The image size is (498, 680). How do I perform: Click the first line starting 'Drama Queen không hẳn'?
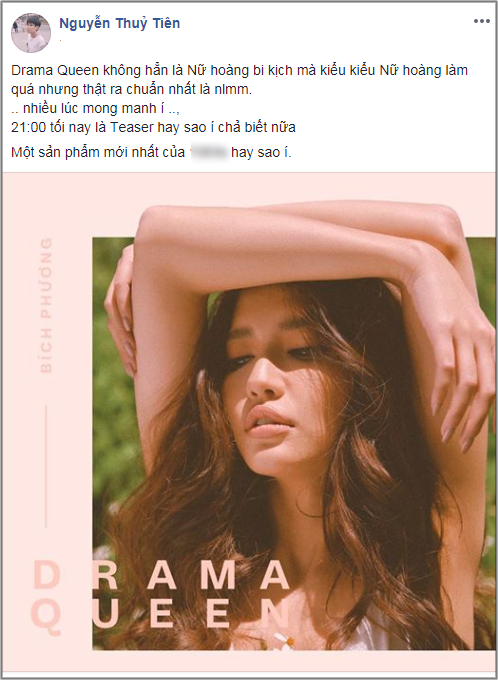coord(239,69)
